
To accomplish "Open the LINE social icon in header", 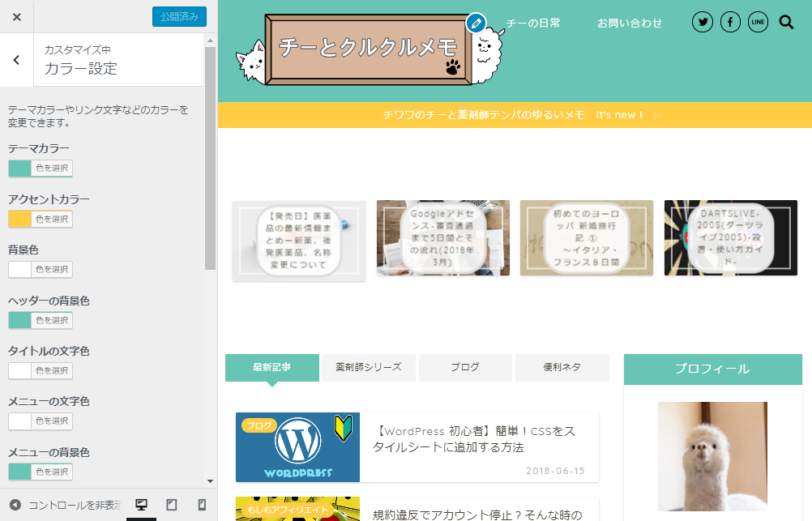I will coord(758,22).
